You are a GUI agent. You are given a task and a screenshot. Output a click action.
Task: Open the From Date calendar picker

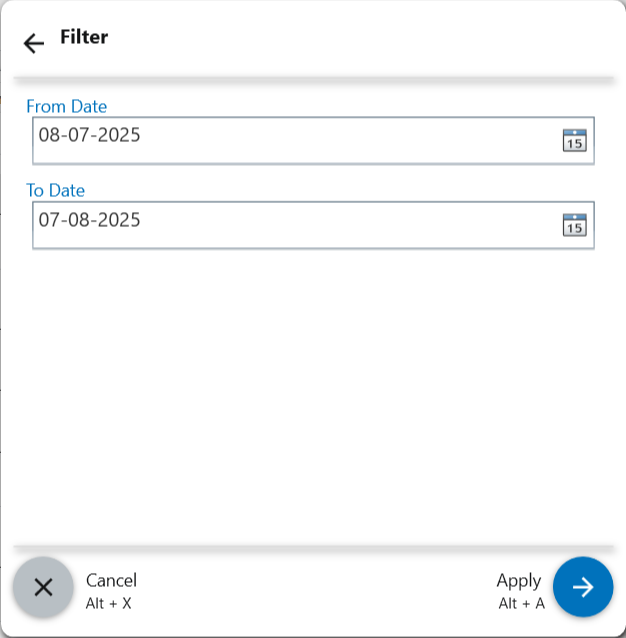pos(574,140)
